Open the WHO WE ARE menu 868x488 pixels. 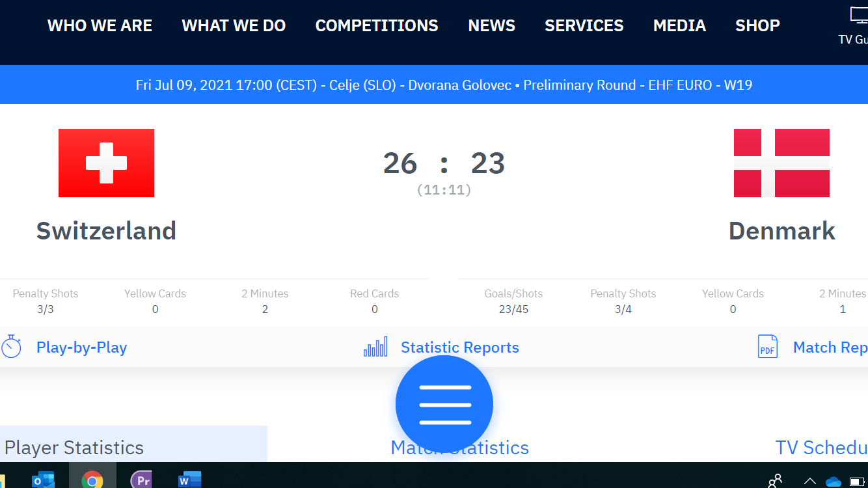pos(100,26)
